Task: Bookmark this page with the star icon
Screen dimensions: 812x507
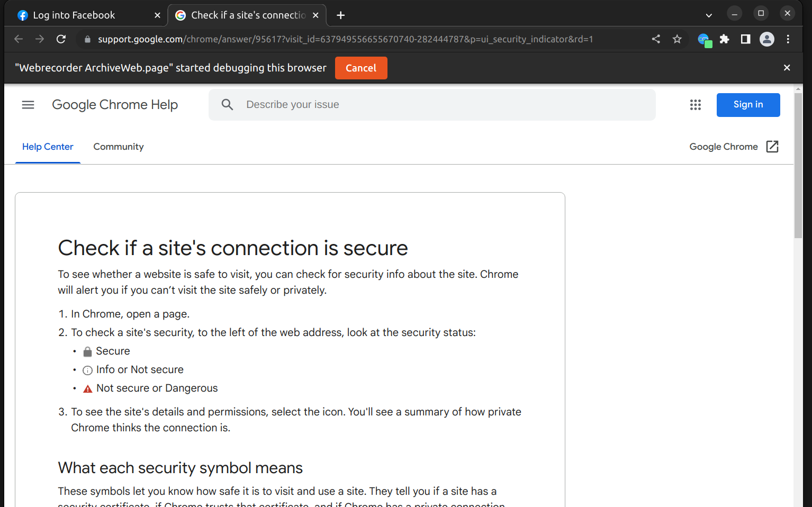Action: [x=677, y=39]
